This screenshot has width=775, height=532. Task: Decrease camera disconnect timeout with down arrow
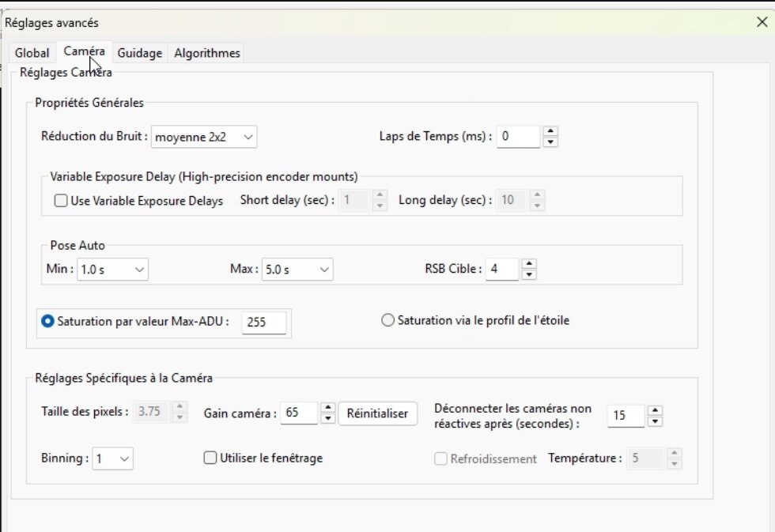click(x=655, y=420)
